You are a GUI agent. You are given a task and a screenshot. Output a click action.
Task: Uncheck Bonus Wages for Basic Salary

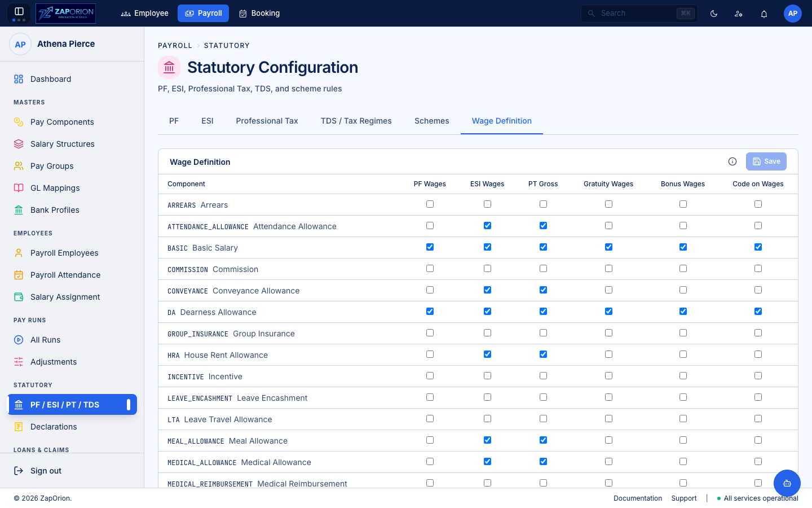[x=683, y=247]
